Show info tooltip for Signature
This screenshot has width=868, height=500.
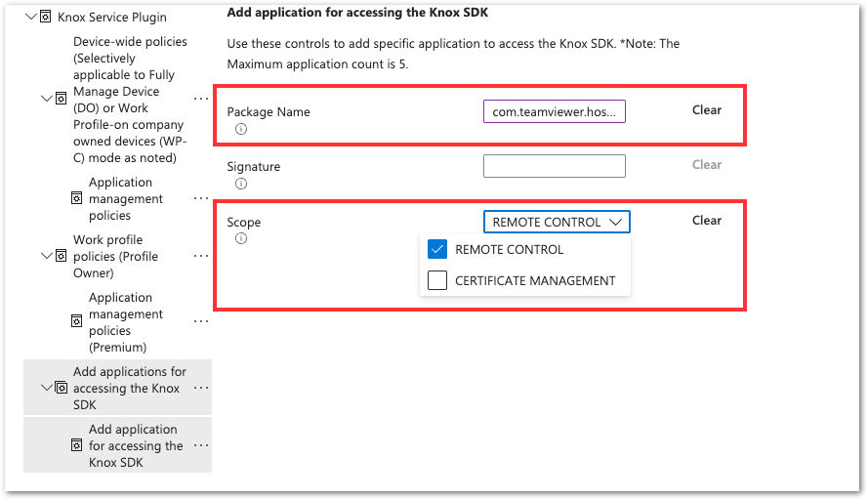[x=241, y=184]
